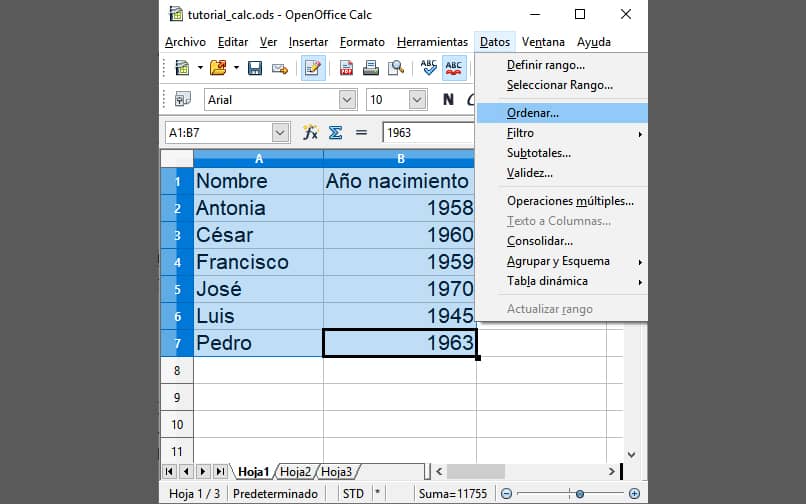Image resolution: width=806 pixels, height=504 pixels.
Task: Open the Editar menu
Action: (x=233, y=42)
